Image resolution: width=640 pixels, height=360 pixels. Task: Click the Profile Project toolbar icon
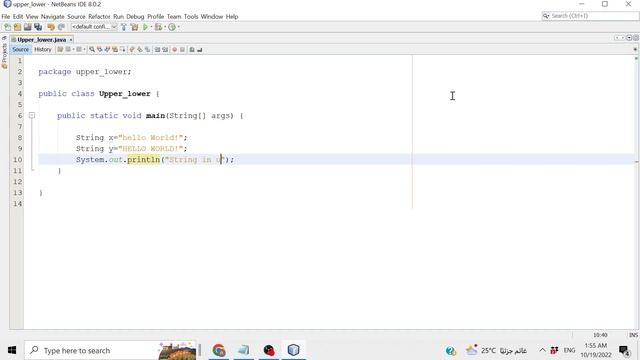tap(172, 27)
